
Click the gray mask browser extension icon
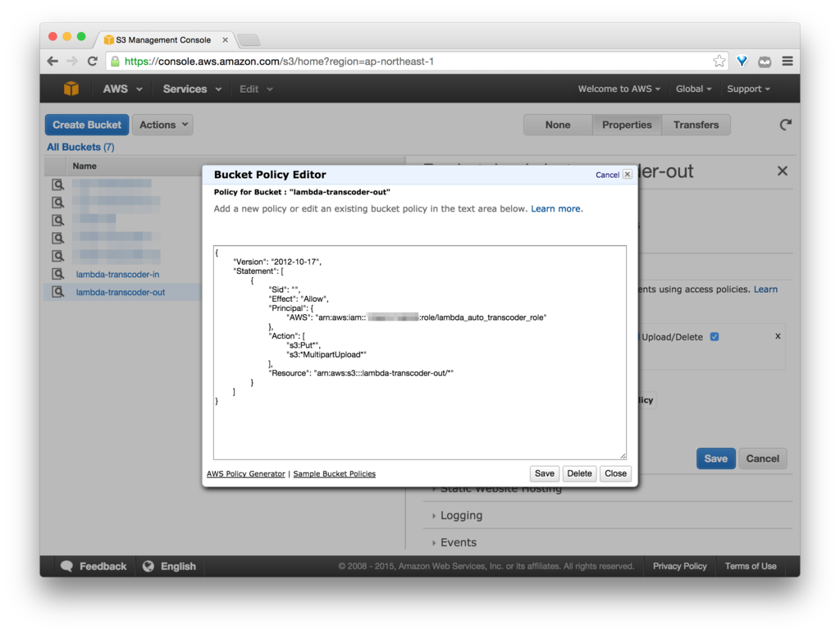click(765, 62)
